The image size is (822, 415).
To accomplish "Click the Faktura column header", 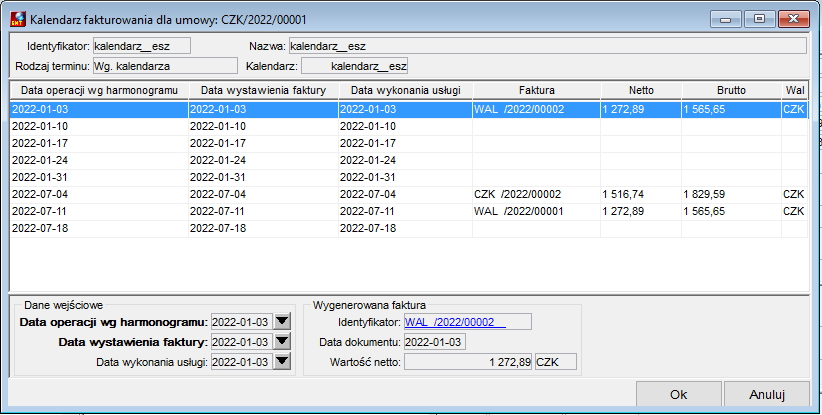I will click(x=537, y=90).
